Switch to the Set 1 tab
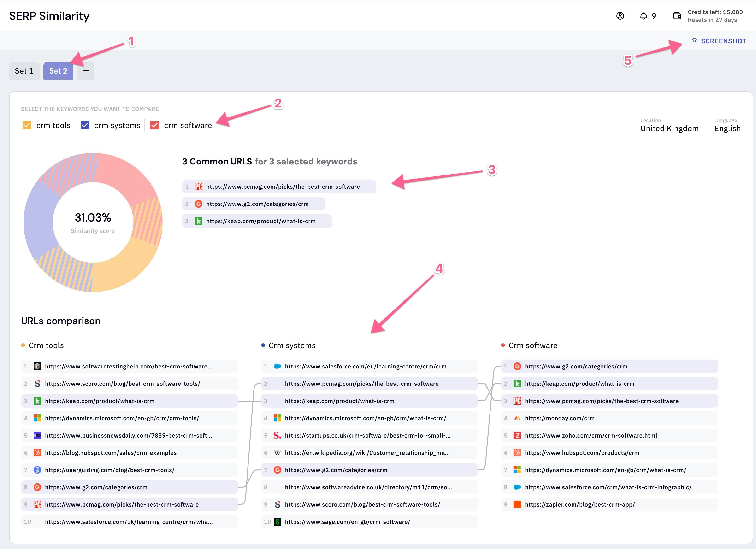This screenshot has height=549, width=756. click(24, 71)
